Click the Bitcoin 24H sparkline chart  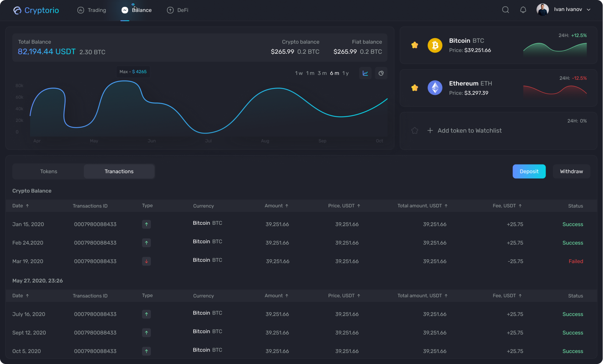555,49
